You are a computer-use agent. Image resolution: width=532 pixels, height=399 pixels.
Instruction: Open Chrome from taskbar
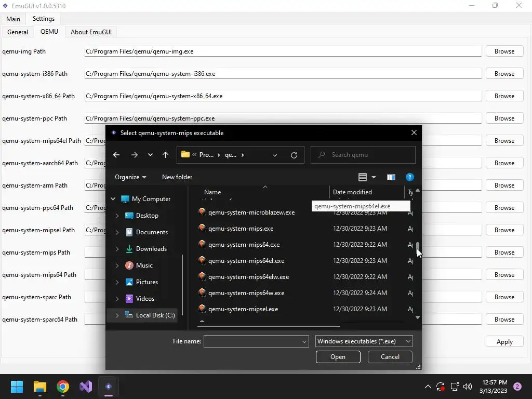[63, 387]
